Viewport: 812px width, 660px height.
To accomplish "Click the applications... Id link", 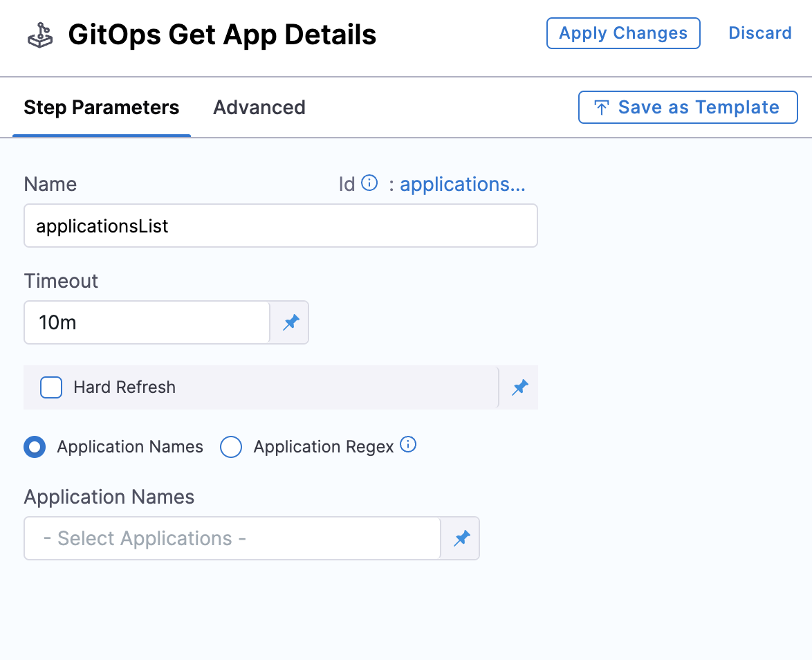I will click(463, 183).
